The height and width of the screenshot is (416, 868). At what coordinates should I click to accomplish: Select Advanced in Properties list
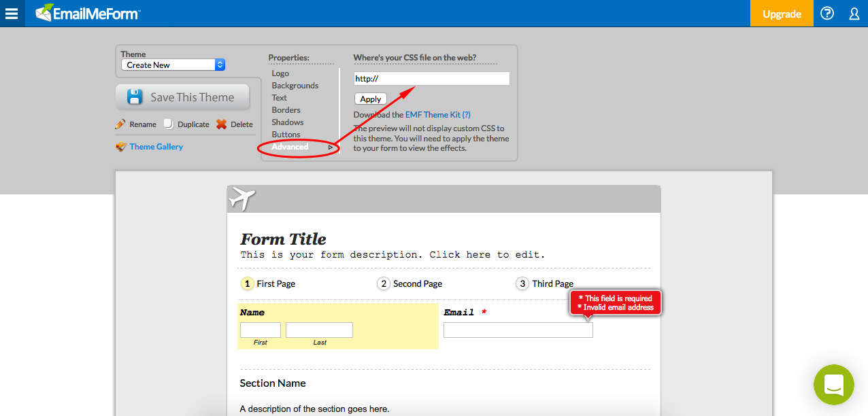point(290,147)
